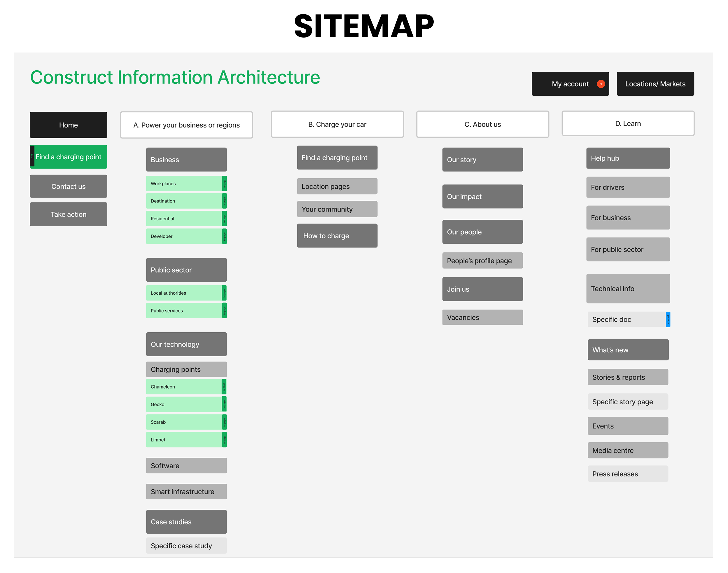This screenshot has width=728, height=573.
Task: Click the Local authorities item
Action: tap(186, 293)
